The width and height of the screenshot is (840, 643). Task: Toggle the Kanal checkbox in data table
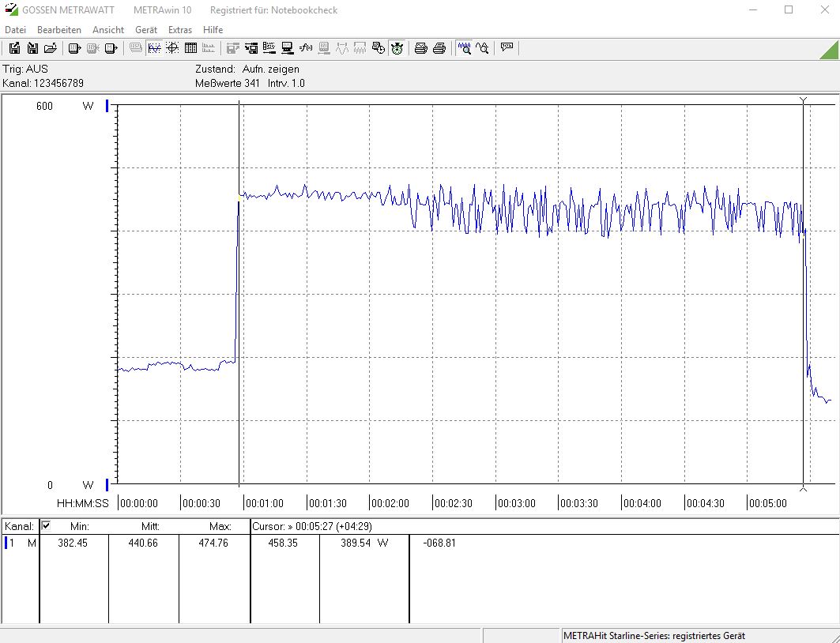point(46,525)
